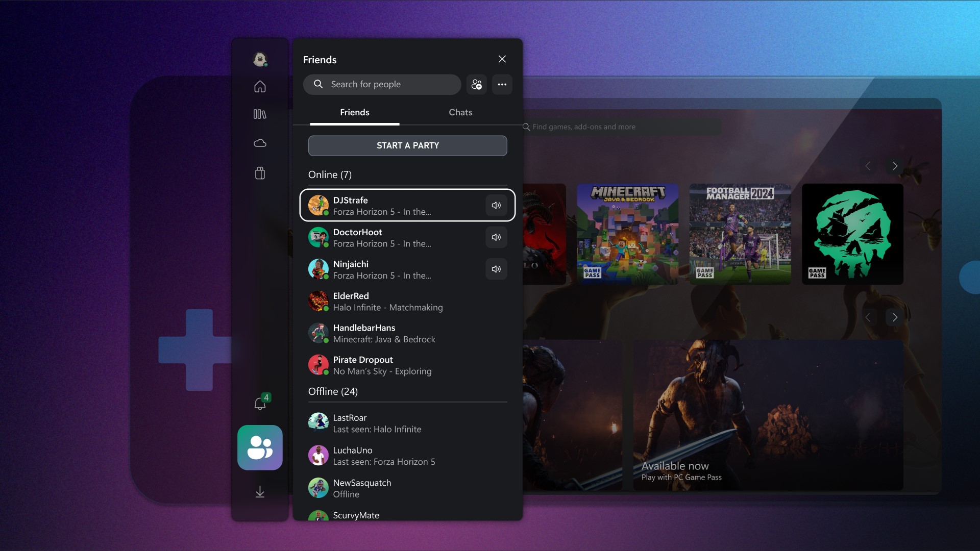The width and height of the screenshot is (980, 551).
Task: Open the Add a friend icon
Action: pos(476,84)
